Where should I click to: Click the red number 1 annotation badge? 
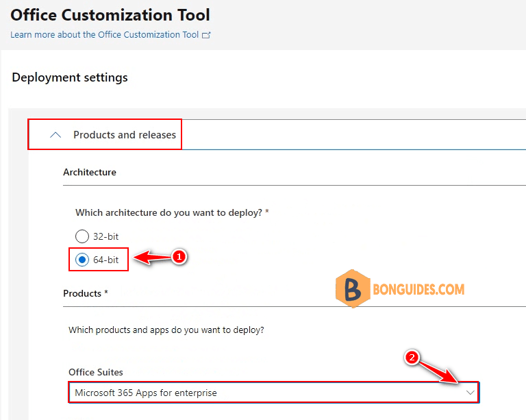point(179,257)
